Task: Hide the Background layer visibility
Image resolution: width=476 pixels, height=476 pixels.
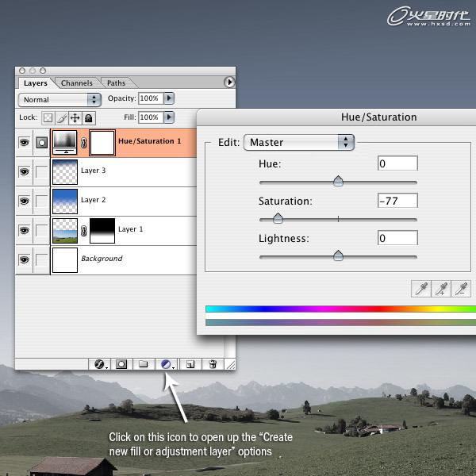Action: tap(24, 259)
